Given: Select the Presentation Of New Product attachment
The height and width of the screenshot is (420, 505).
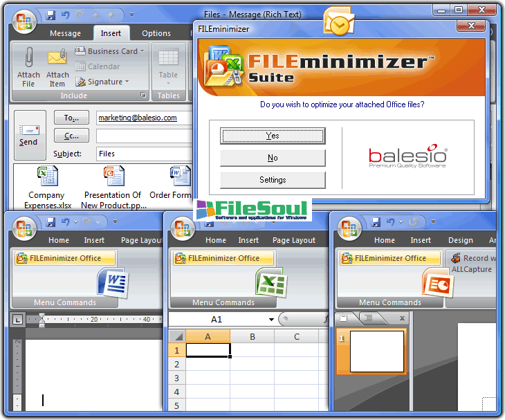Looking at the screenshot, I should (112, 176).
